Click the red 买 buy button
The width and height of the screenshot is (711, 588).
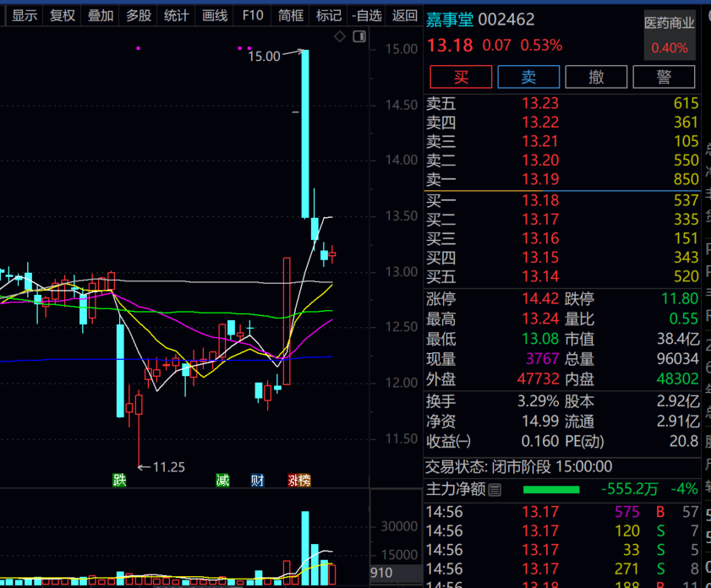coord(461,77)
